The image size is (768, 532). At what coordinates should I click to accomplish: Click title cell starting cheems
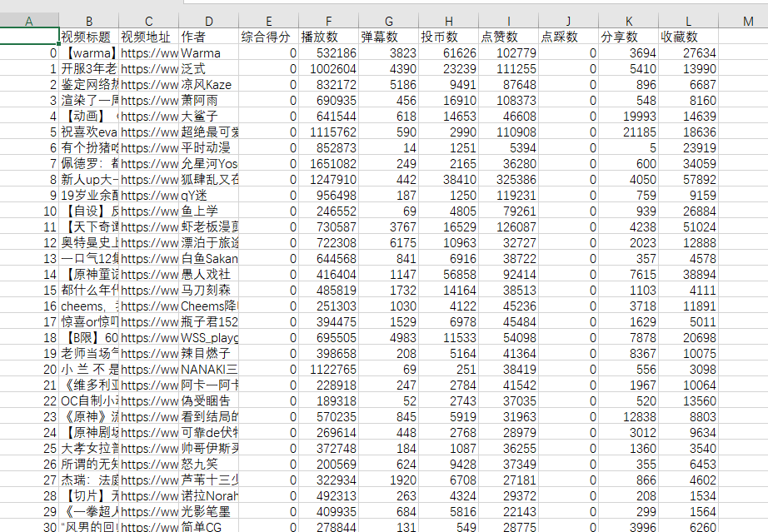pyautogui.click(x=89, y=306)
